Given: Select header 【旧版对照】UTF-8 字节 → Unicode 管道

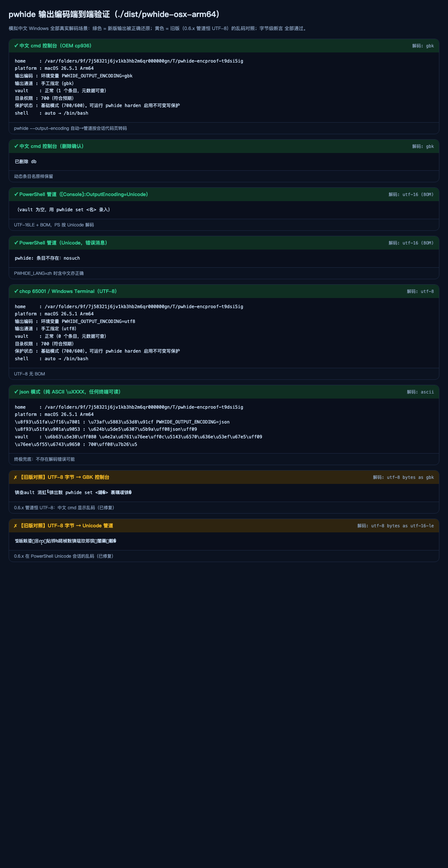Looking at the screenshot, I should (x=66, y=526).
